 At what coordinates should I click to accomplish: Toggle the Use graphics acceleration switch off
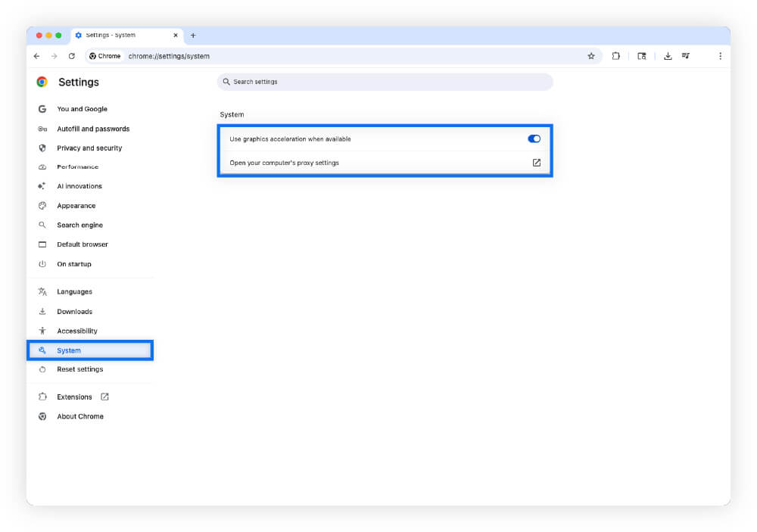coord(534,138)
